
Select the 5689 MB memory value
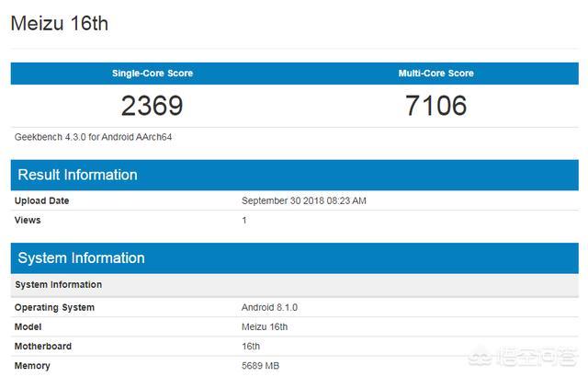[x=260, y=366]
